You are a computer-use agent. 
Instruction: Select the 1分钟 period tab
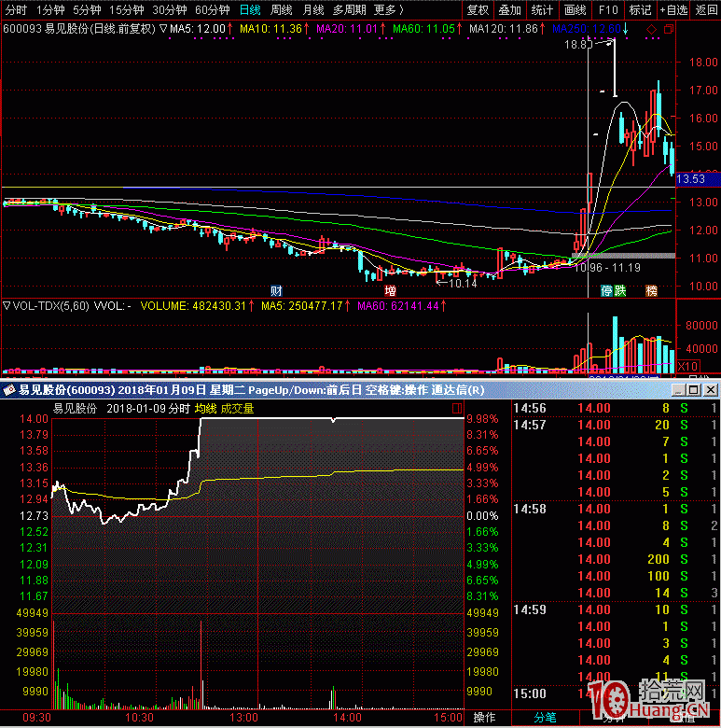50,9
